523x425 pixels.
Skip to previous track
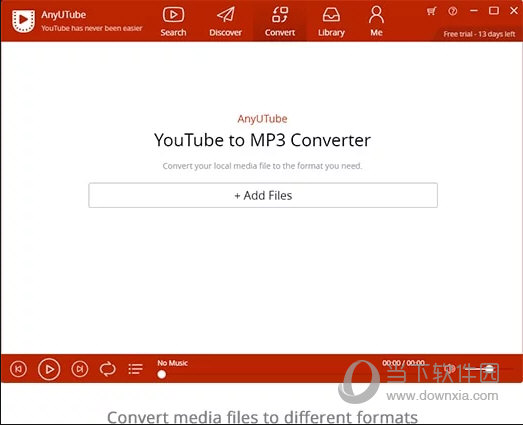coord(18,369)
